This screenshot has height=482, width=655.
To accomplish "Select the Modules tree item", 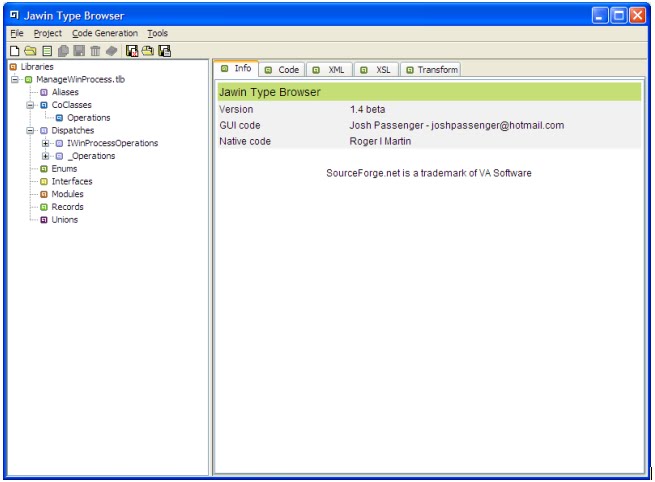I will pyautogui.click(x=67, y=194).
